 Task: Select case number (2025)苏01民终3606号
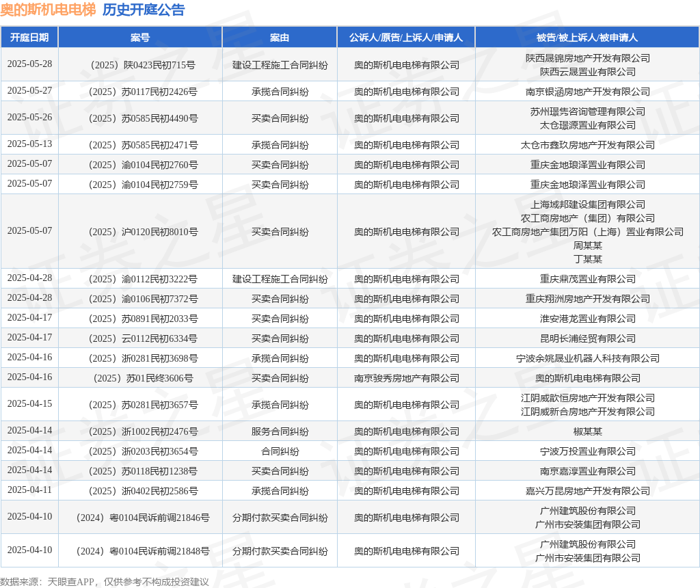pos(143,379)
